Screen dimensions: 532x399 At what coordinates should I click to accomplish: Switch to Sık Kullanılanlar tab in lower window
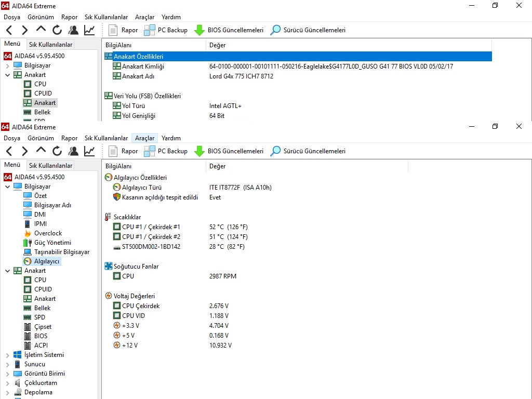coord(50,166)
